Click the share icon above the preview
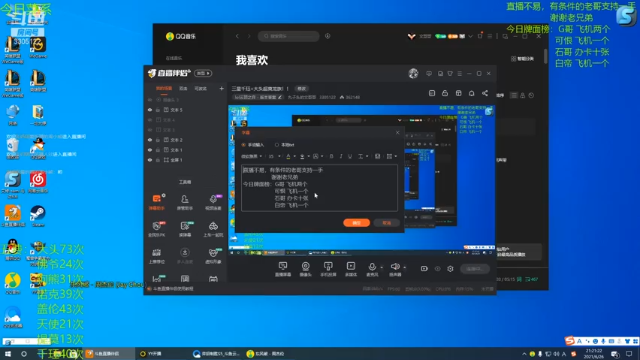Viewport: 640px width, 360px height. 485,93
